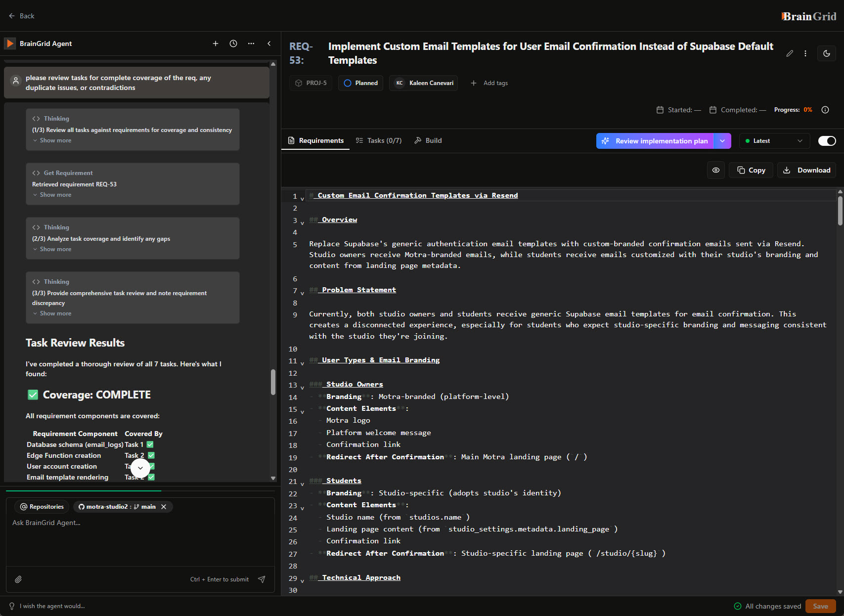This screenshot has width=844, height=616.
Task: Switch to dark mode moon icon
Action: 827,53
